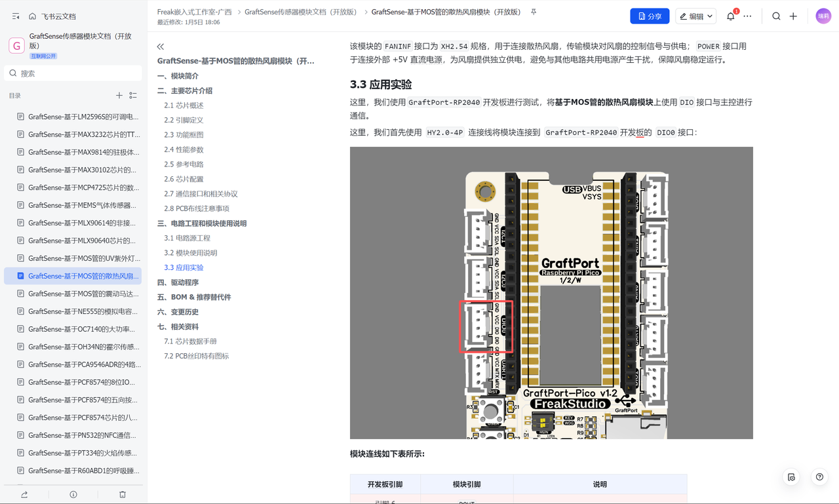Click the notification bell icon
This screenshot has width=839, height=504.
coord(730,16)
